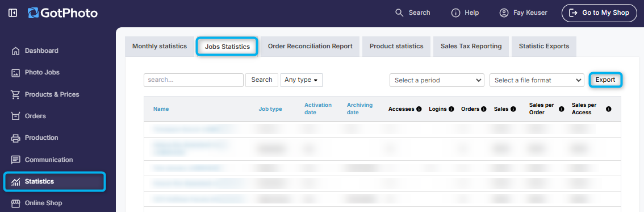Click the Search magnifier icon
644x212 pixels.
click(399, 13)
